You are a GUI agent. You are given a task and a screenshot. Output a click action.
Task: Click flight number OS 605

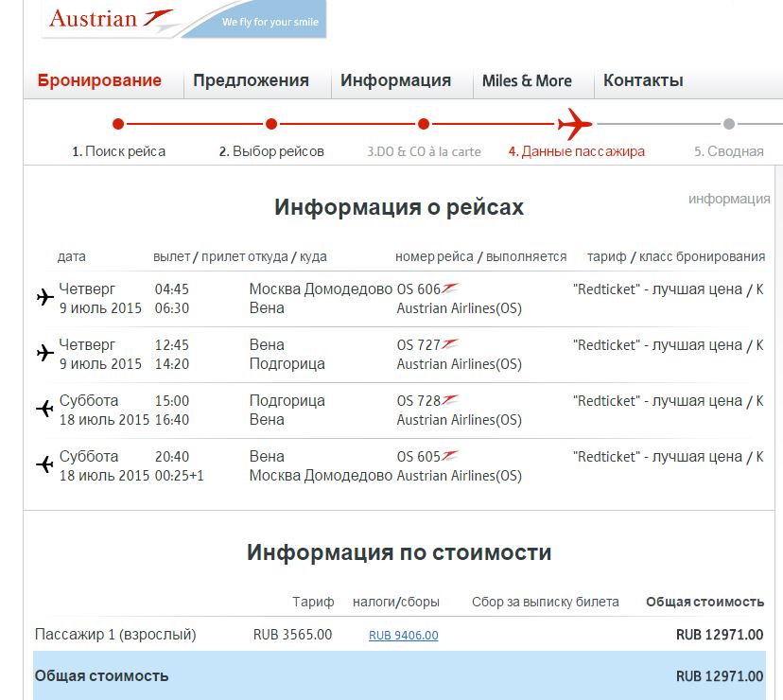click(419, 457)
